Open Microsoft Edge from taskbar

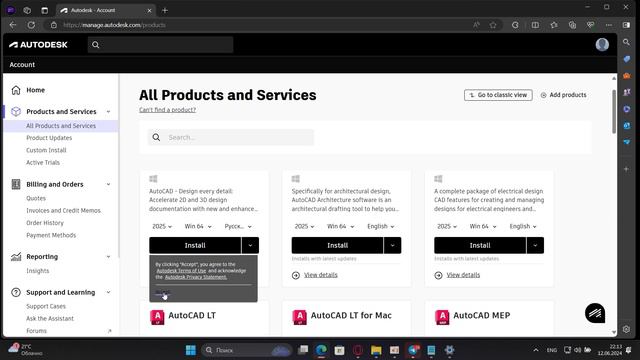(x=322, y=350)
